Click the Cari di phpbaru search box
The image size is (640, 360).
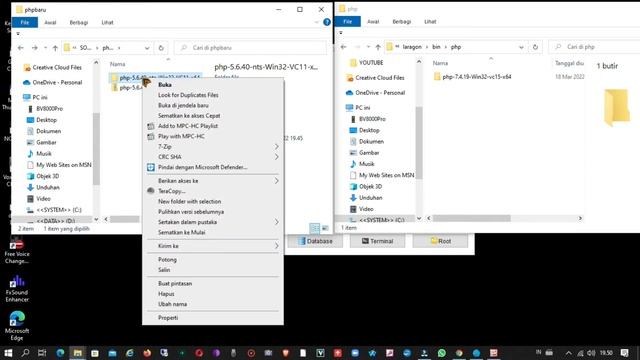coord(251,48)
